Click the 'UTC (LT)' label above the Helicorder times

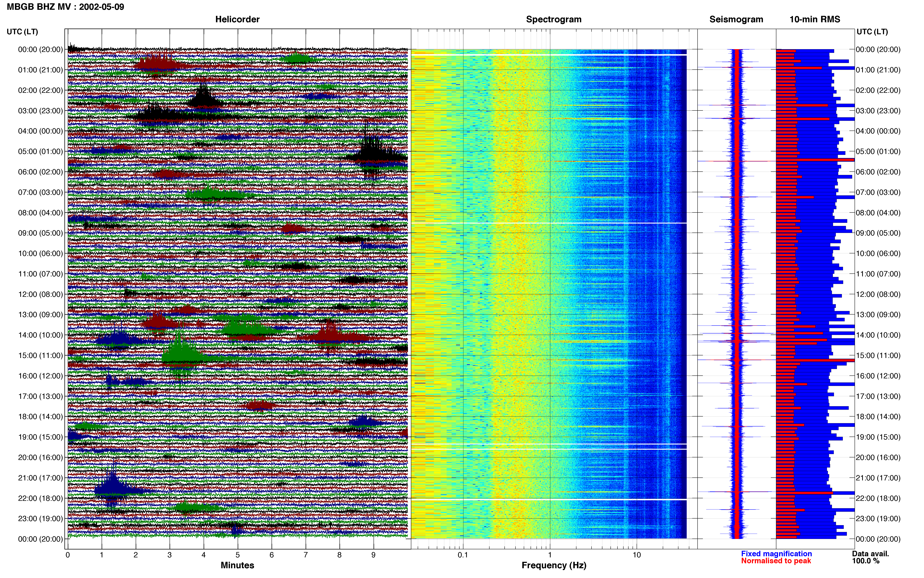[22, 32]
